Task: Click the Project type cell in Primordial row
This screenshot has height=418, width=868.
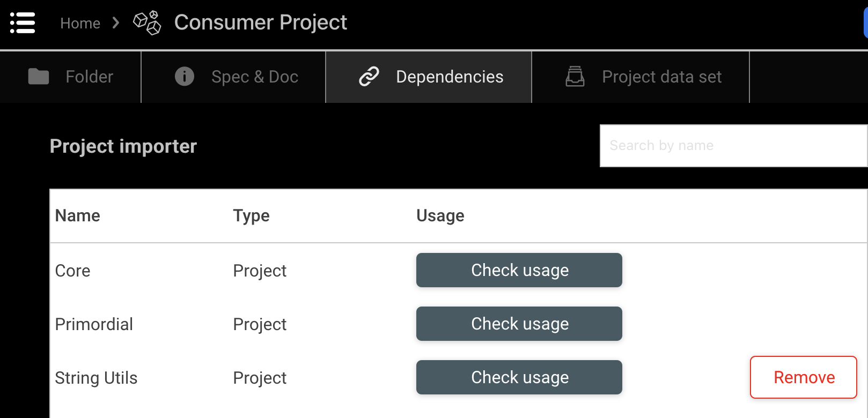Action: click(260, 324)
